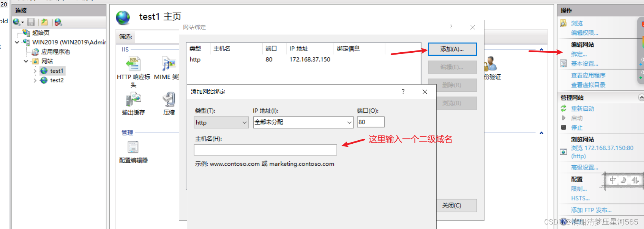
Task: Open the 身份验证 feature icon
Action: [490, 64]
